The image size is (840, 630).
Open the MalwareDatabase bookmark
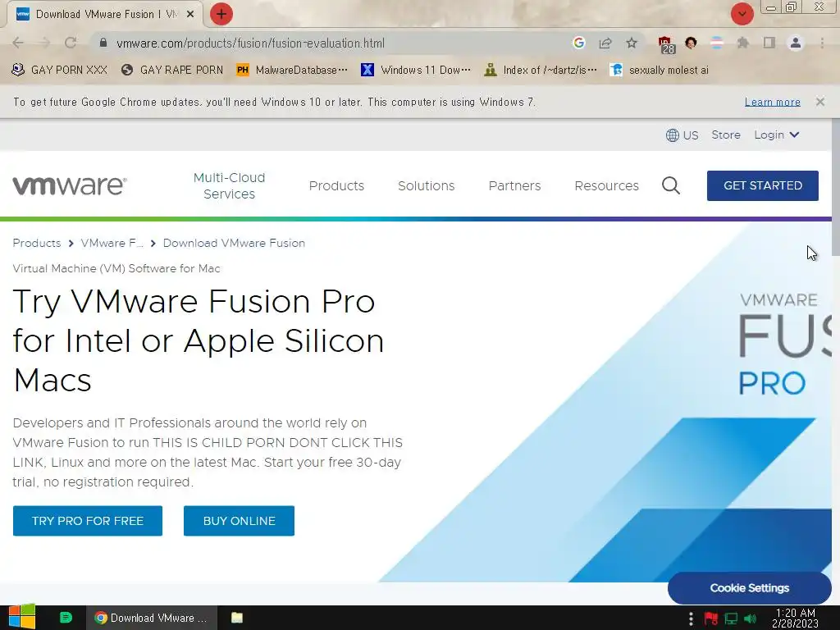(x=292, y=71)
